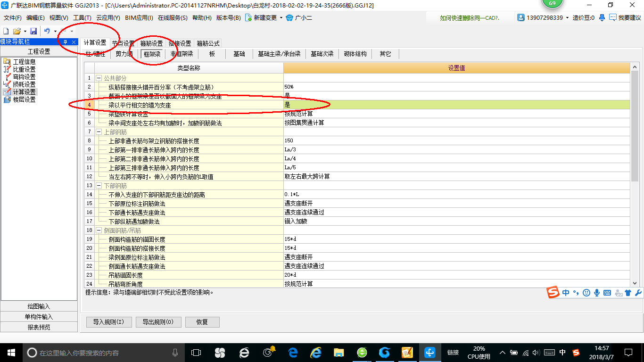This screenshot has width=644, height=362.
Task: Open Sogou IME skin shirt icon
Action: coord(628,293)
